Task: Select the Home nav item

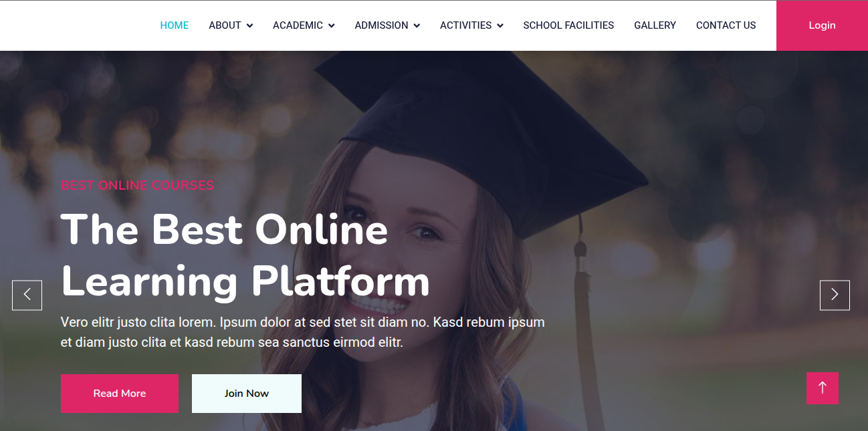Action: coord(175,25)
